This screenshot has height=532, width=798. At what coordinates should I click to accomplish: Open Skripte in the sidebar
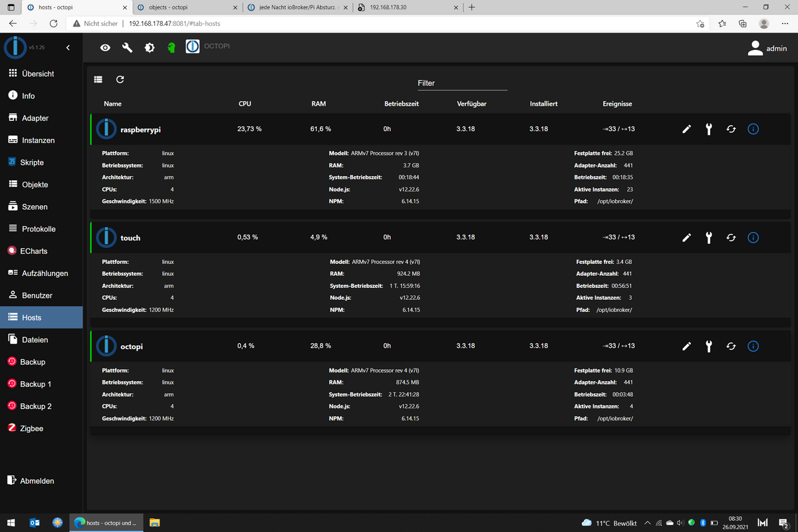tap(41, 162)
